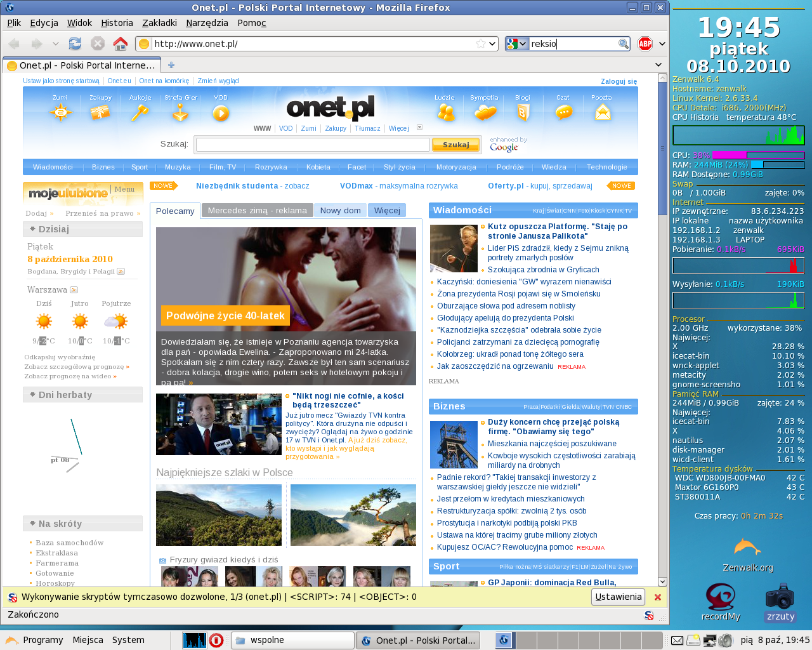Open the Historia menu
The width and height of the screenshot is (812, 650).
tap(117, 23)
